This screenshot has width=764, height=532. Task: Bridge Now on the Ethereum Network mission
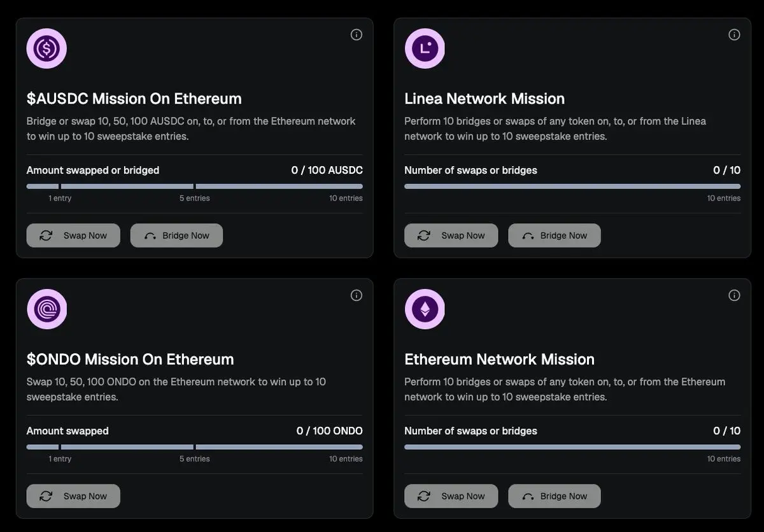click(555, 496)
